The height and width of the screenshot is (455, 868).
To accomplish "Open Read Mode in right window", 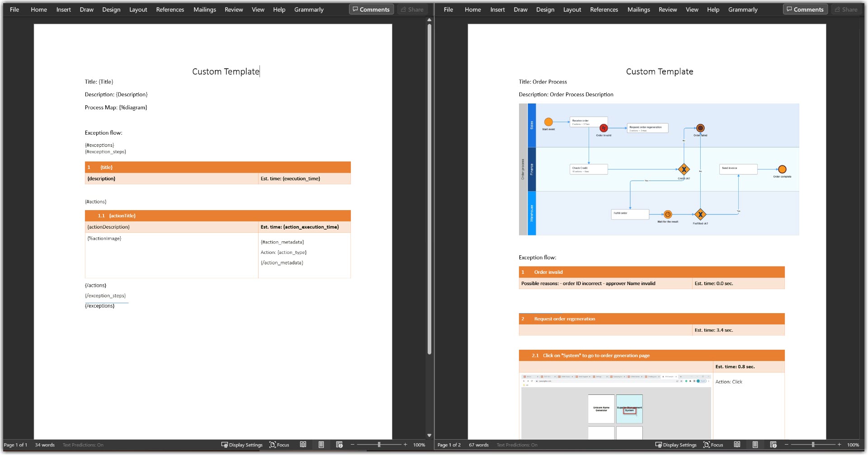I will (x=737, y=445).
